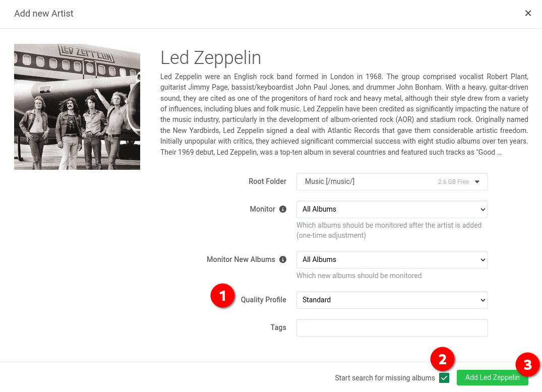The width and height of the screenshot is (542, 392).
Task: Click the Root Folder caret arrow
Action: [x=477, y=182]
